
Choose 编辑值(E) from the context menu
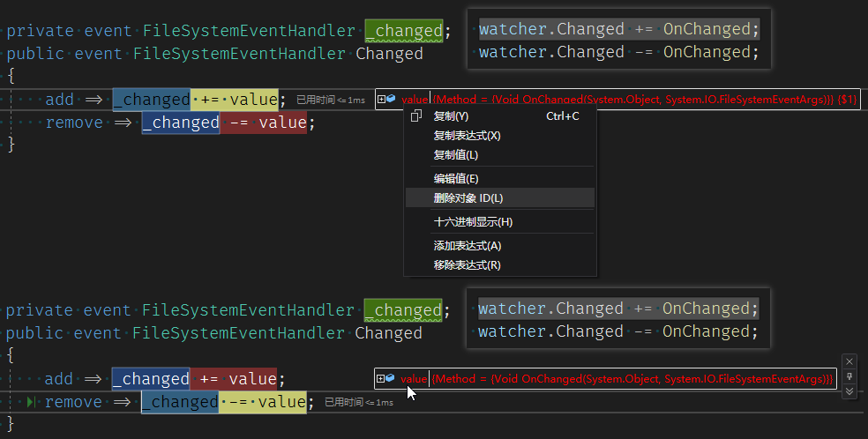coord(455,179)
